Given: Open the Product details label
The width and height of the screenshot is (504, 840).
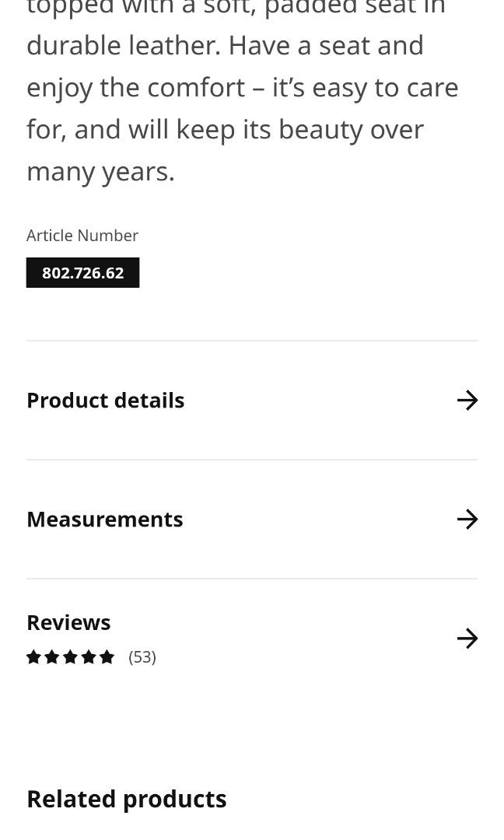Looking at the screenshot, I should point(106,401).
